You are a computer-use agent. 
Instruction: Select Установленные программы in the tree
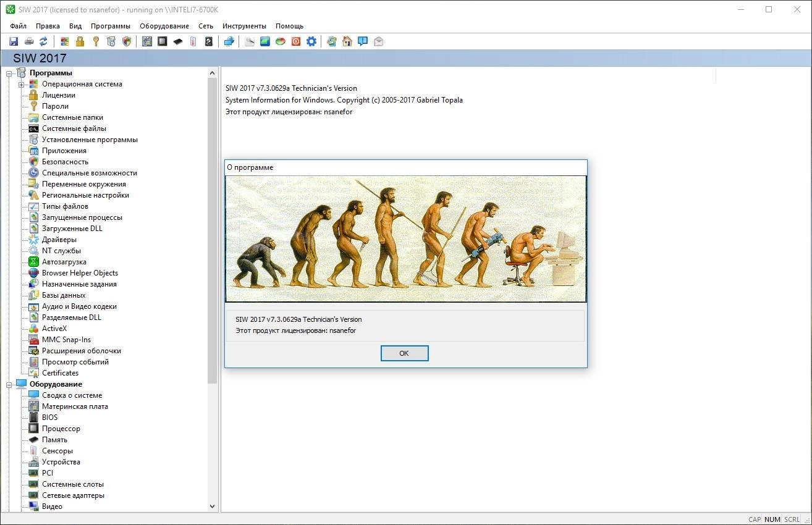tap(90, 140)
